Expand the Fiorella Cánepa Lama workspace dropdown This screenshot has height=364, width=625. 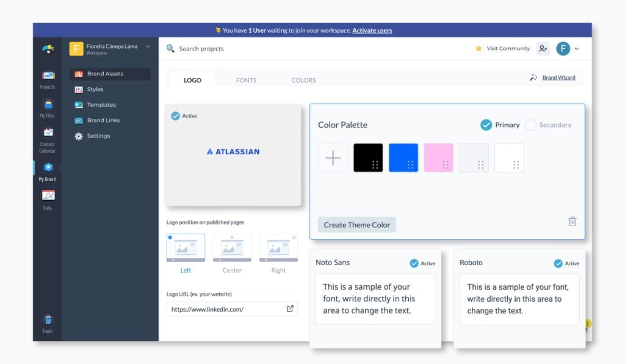148,47
